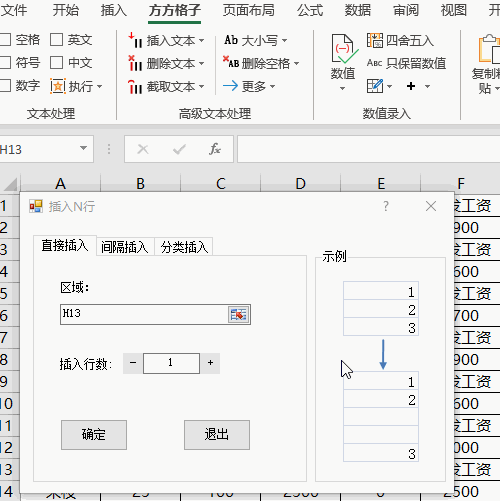Switch to the 开始 ribbon tab
The height and width of the screenshot is (501, 500).
[66, 10]
